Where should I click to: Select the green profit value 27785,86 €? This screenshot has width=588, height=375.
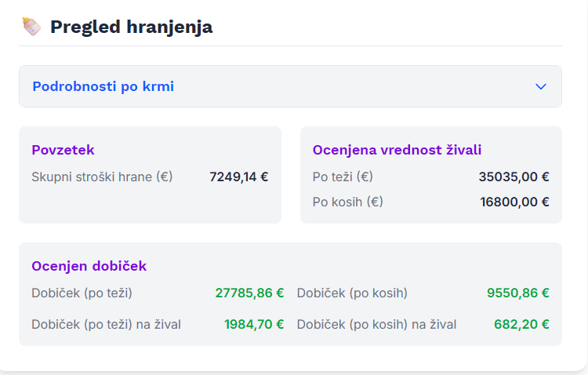(x=249, y=293)
